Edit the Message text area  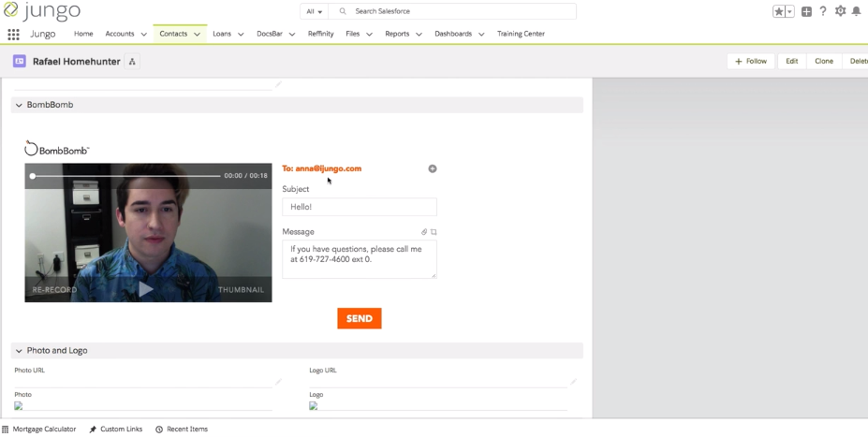[x=360, y=259]
